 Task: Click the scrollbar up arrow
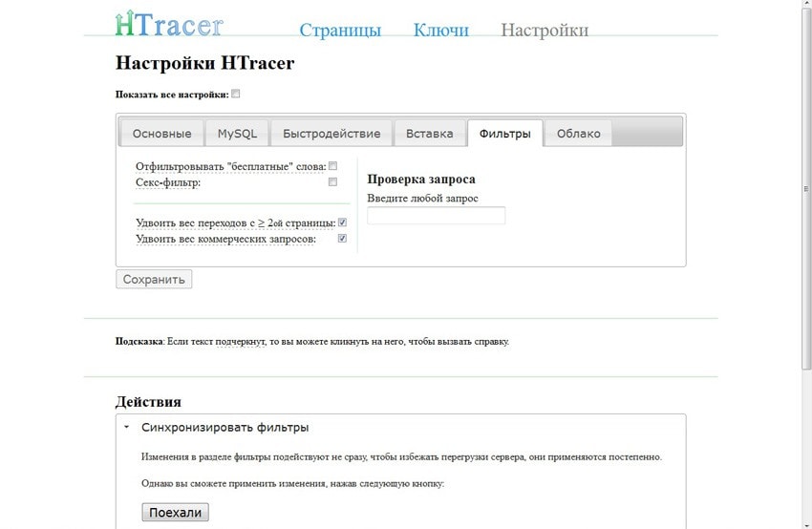[x=805, y=4]
